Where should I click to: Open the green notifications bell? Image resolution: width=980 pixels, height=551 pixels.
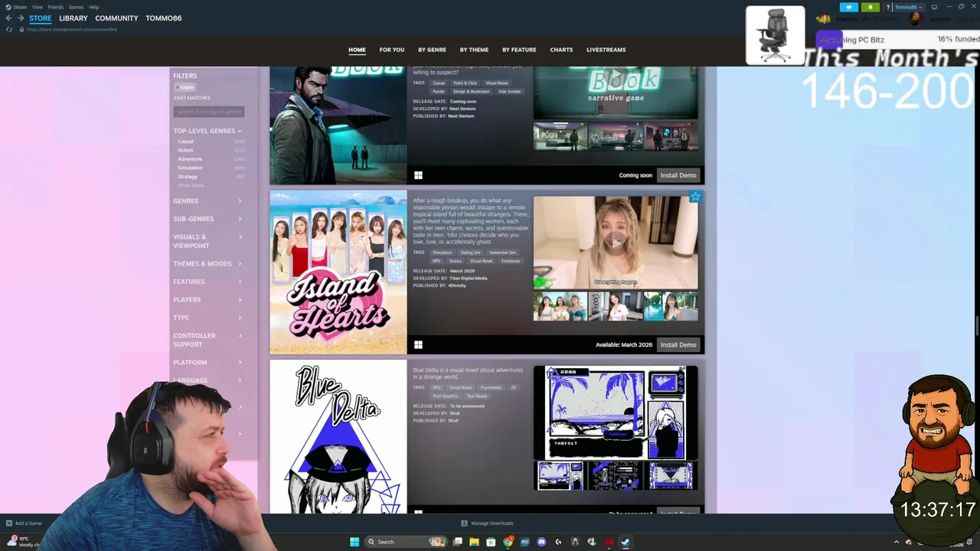pyautogui.click(x=870, y=7)
